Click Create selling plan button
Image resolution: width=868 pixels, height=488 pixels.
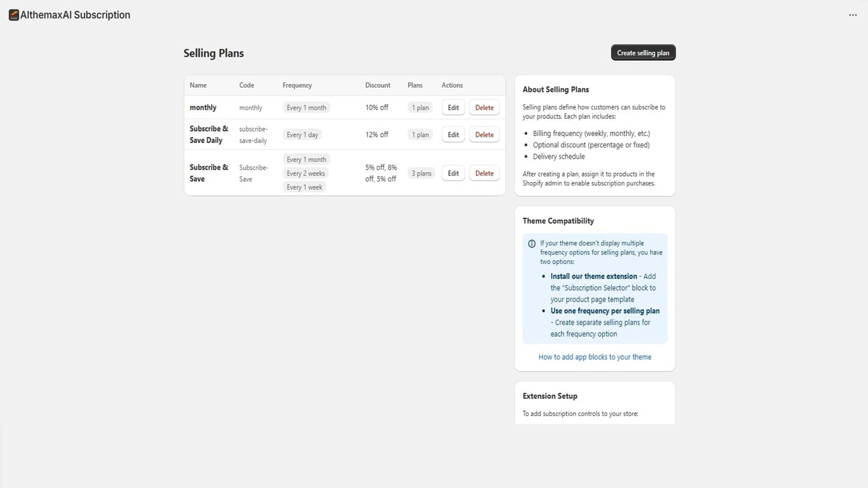click(643, 53)
